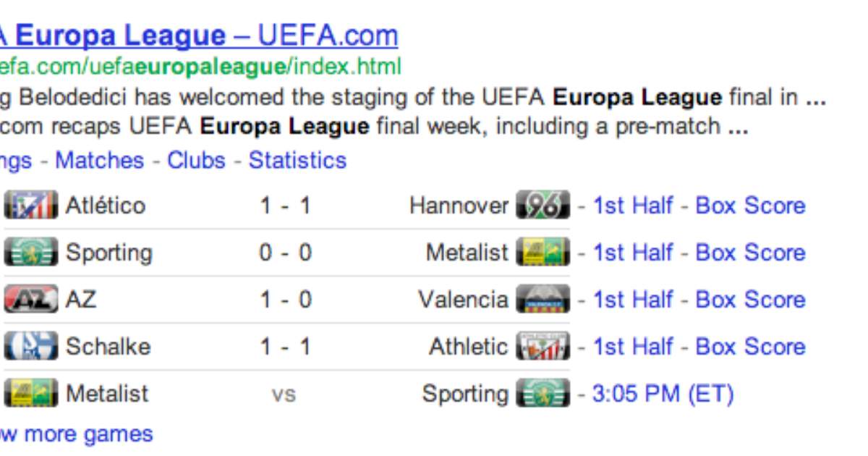This screenshot has width=868, height=456.
Task: Open the Statistics sitelink
Action: (297, 160)
